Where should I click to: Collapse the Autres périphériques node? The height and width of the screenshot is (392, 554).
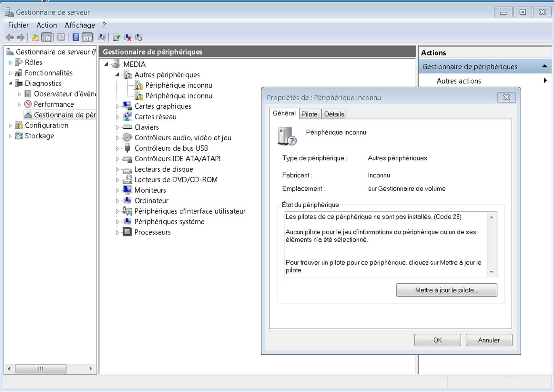[117, 75]
